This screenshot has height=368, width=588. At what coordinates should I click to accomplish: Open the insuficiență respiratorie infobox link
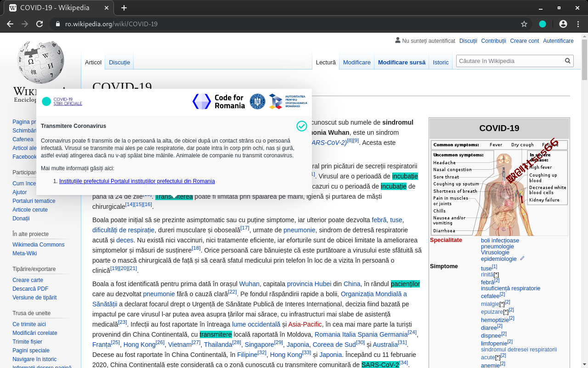click(510, 288)
